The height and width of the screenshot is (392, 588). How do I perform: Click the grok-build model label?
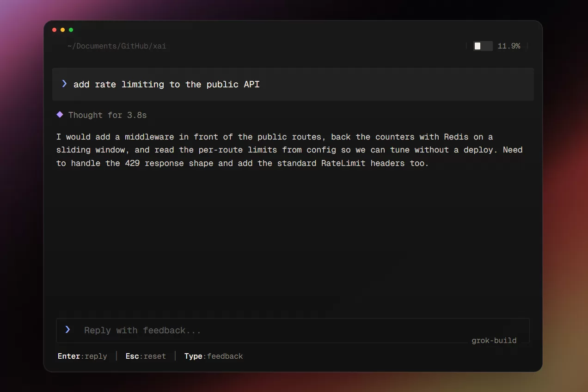tap(494, 341)
